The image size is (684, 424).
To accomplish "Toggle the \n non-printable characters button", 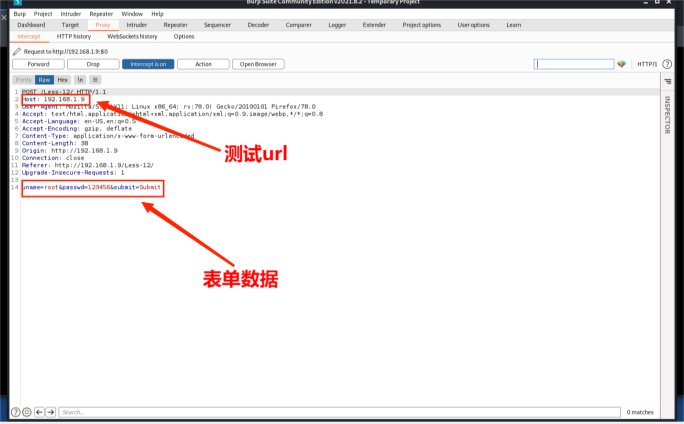I will (80, 80).
